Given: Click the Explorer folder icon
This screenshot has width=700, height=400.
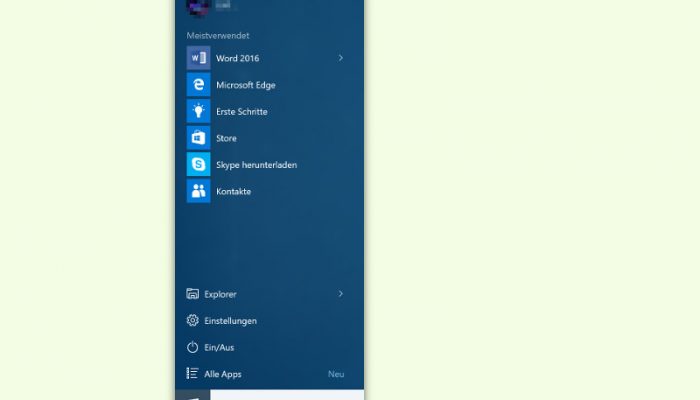Looking at the screenshot, I should tap(192, 294).
